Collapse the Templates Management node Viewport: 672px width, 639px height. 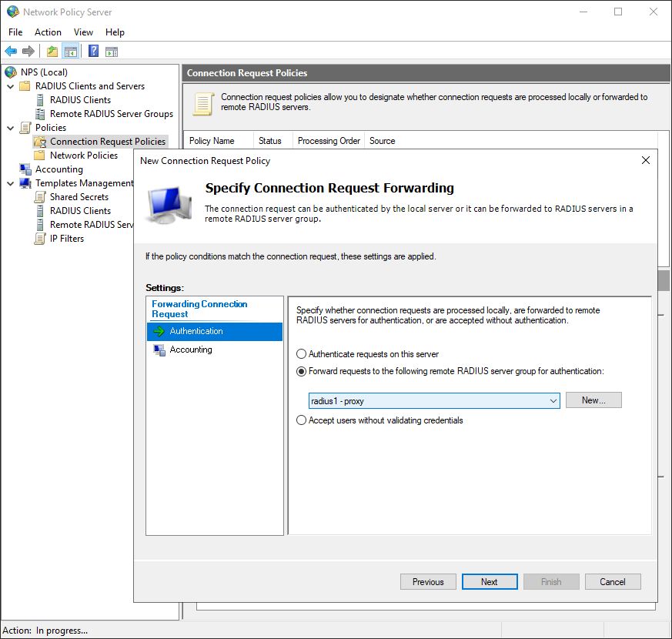point(11,183)
